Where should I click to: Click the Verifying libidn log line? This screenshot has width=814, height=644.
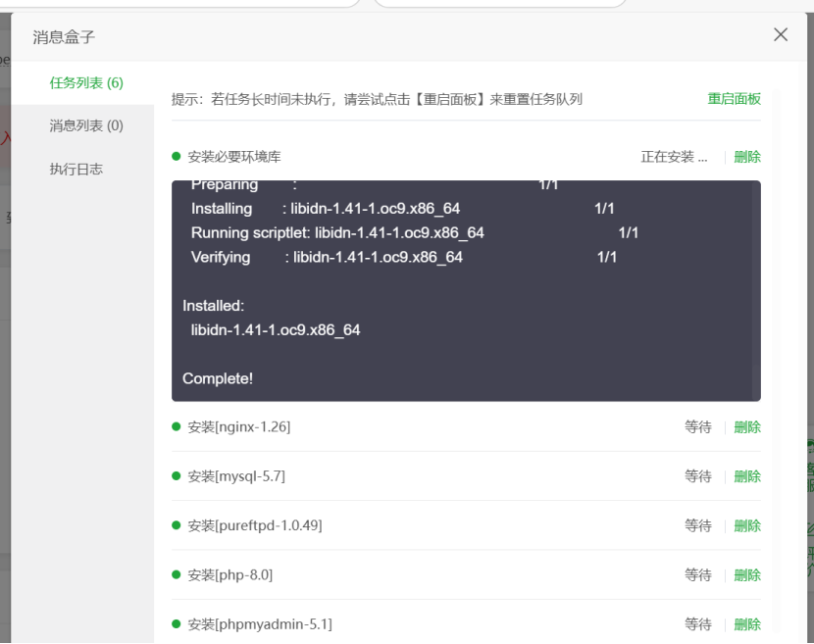pyautogui.click(x=404, y=258)
